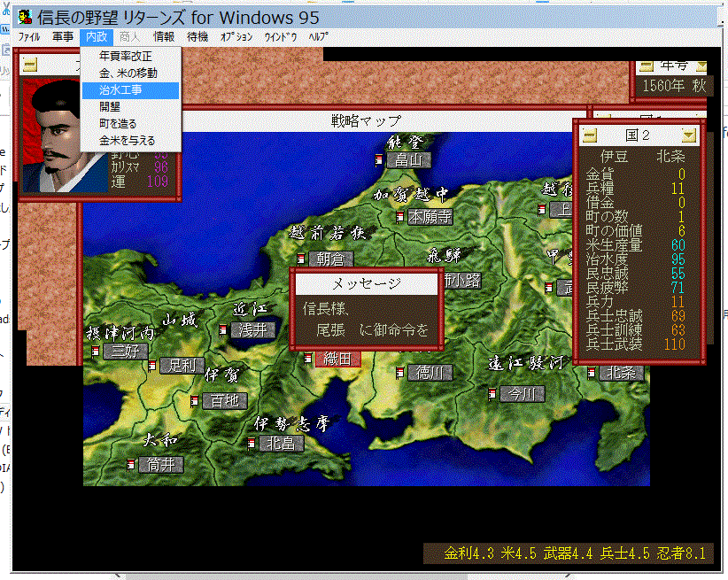Select the 筒井 clan label on map
Viewport: 728px width, 580px height.
(x=161, y=464)
